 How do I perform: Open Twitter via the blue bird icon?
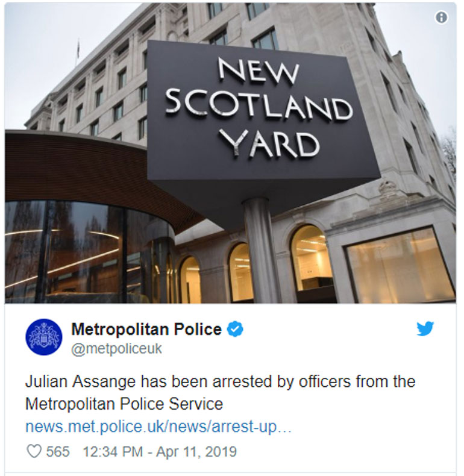(x=425, y=329)
